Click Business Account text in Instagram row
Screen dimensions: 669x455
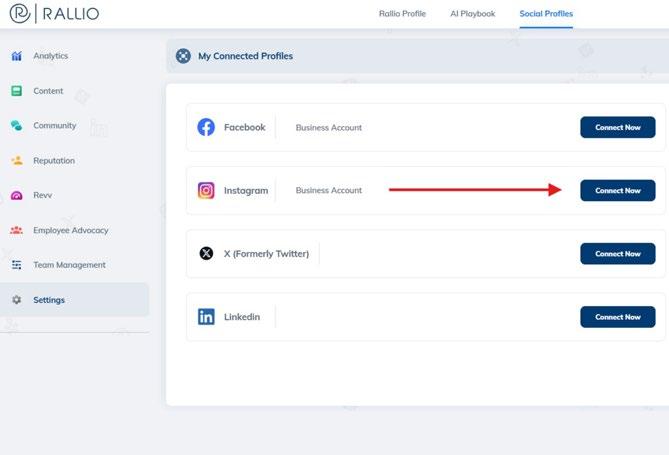point(329,190)
